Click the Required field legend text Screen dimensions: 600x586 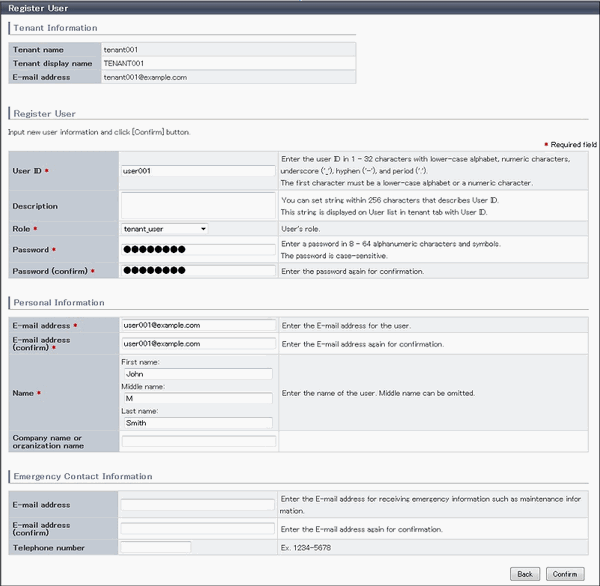coord(573,145)
